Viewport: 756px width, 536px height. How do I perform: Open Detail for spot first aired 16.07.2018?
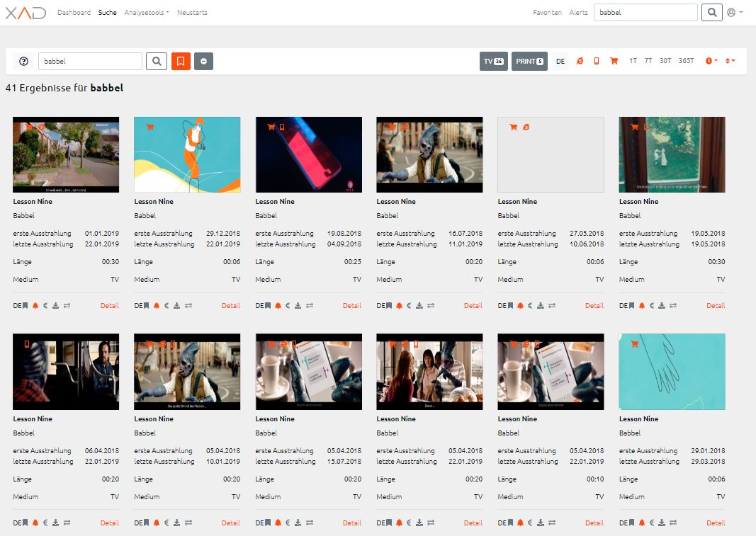pos(473,306)
